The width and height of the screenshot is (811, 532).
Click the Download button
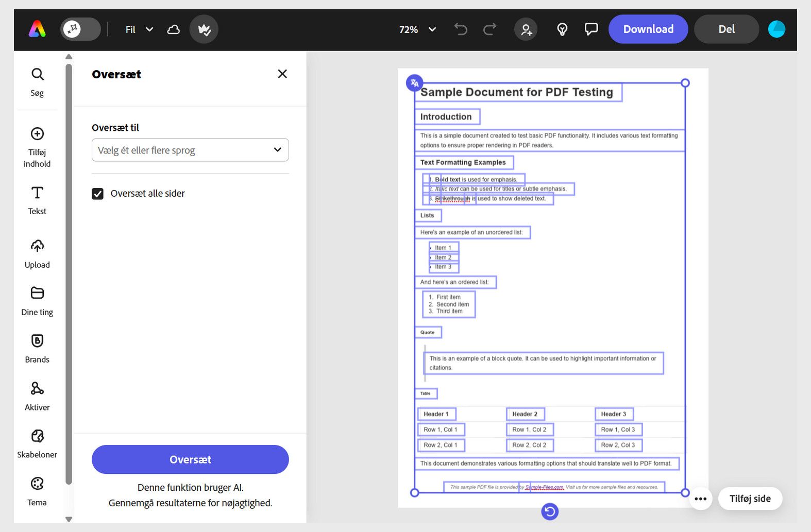coord(648,29)
